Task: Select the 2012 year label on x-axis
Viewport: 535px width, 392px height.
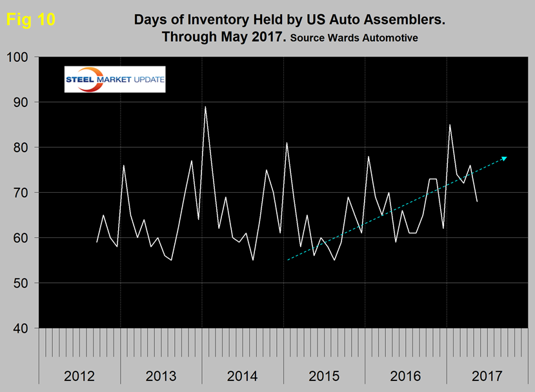Action: (79, 375)
